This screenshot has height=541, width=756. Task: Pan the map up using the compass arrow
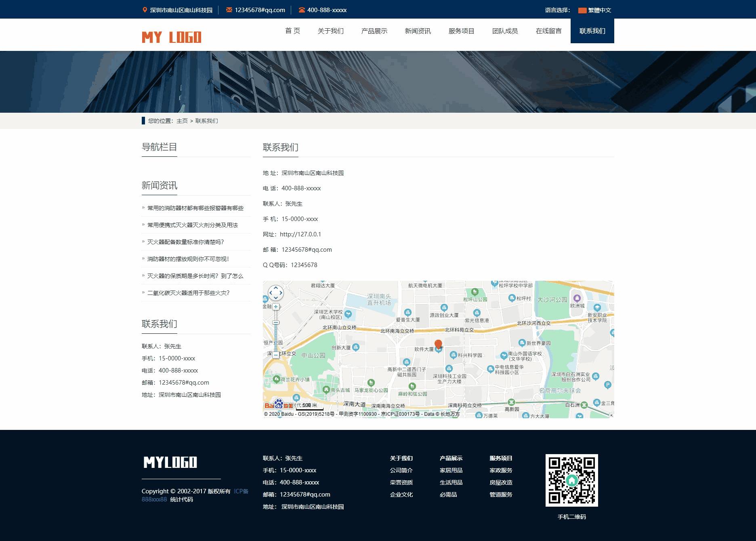point(276,288)
